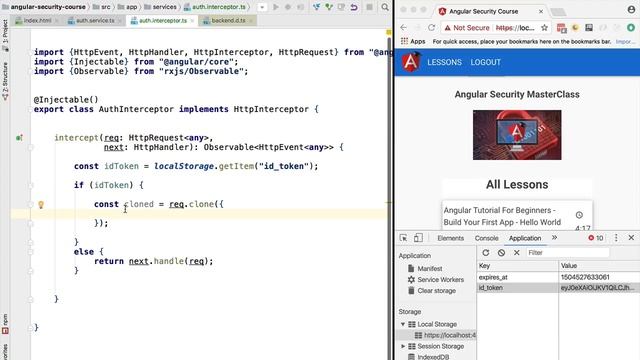Start debugging with the bug icon
The image size is (640, 360).
coord(288,7)
